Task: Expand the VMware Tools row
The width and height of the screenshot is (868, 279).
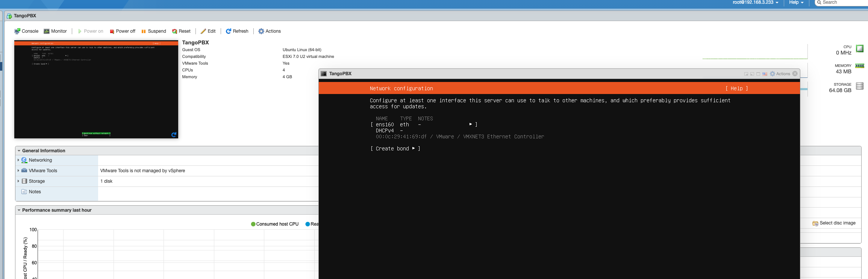Action: tap(18, 171)
